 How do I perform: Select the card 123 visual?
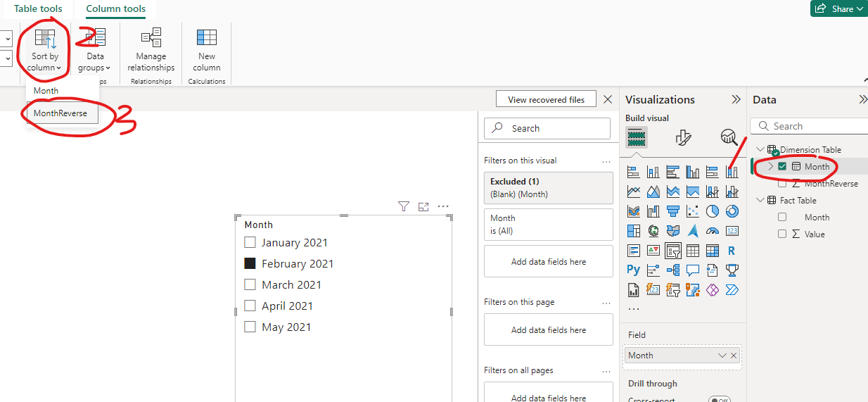(732, 231)
